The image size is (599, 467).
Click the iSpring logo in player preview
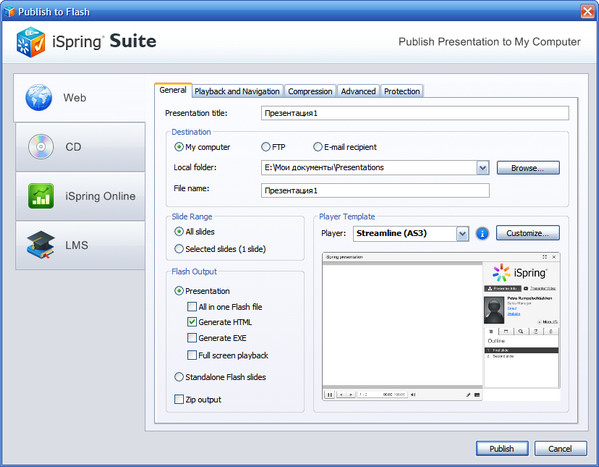pos(520,273)
